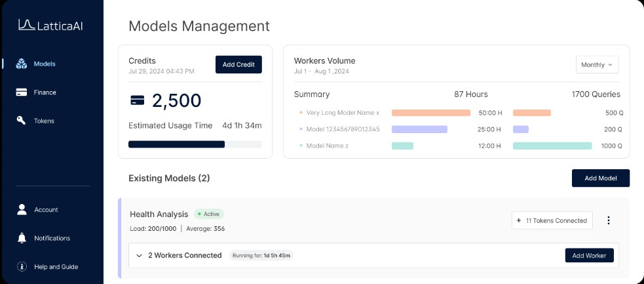
Task: Open the Models section
Action: pyautogui.click(x=45, y=64)
